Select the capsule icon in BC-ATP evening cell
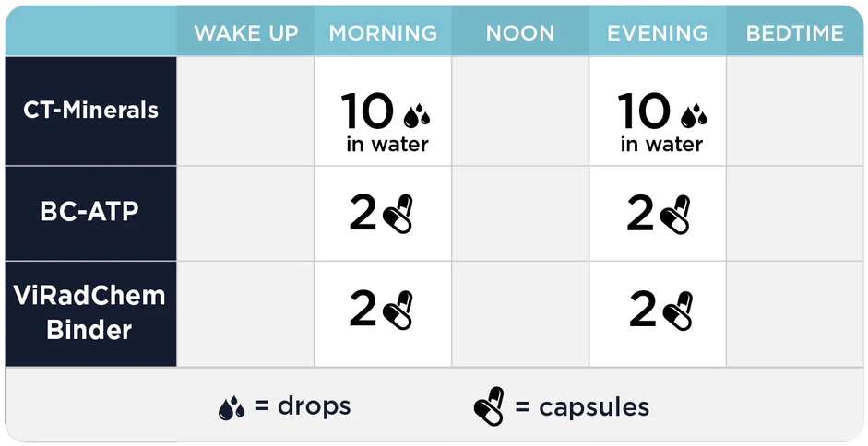 tap(675, 214)
